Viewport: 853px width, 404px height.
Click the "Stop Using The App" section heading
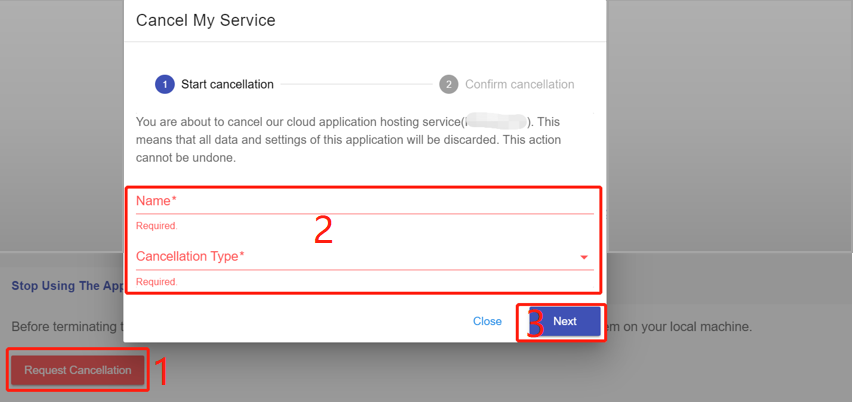click(66, 286)
